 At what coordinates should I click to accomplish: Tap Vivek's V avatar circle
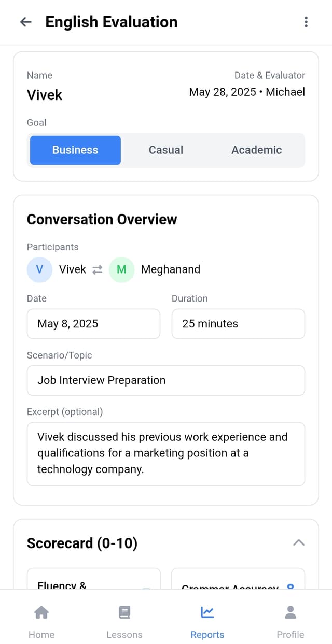tap(40, 269)
